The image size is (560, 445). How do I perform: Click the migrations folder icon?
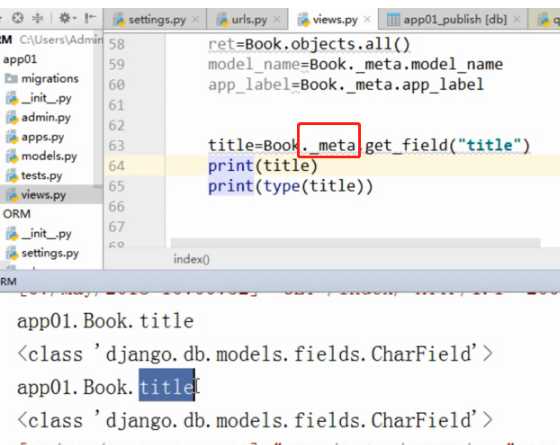point(11,78)
